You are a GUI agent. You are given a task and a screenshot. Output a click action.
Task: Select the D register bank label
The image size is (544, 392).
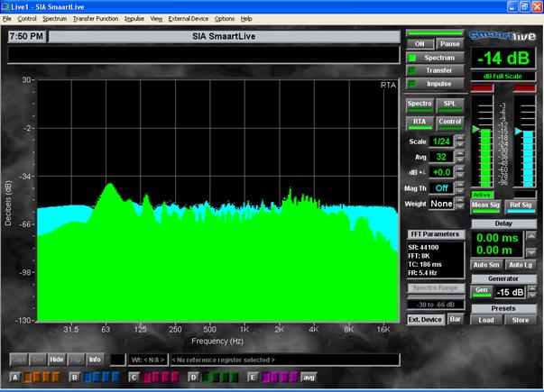(x=192, y=377)
